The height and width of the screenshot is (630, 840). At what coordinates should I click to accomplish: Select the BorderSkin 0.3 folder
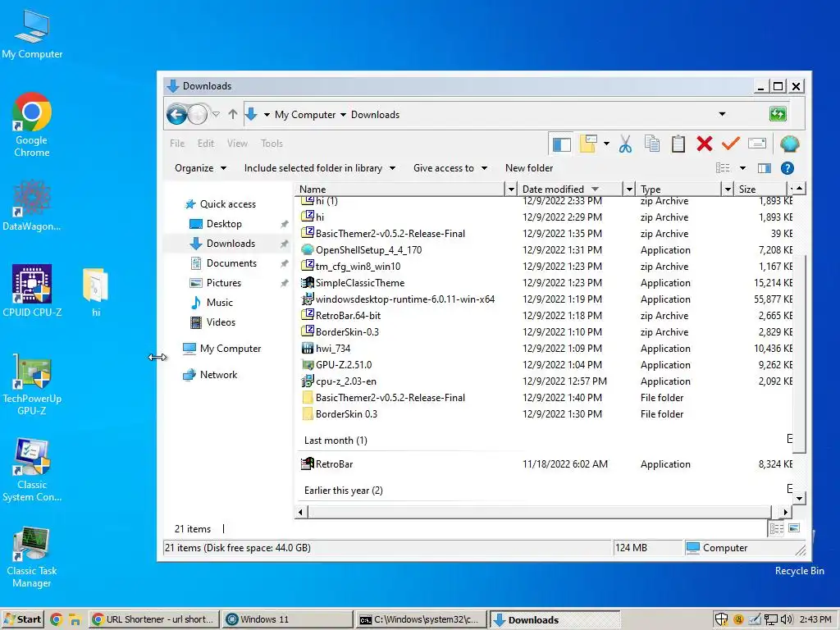[x=346, y=414]
